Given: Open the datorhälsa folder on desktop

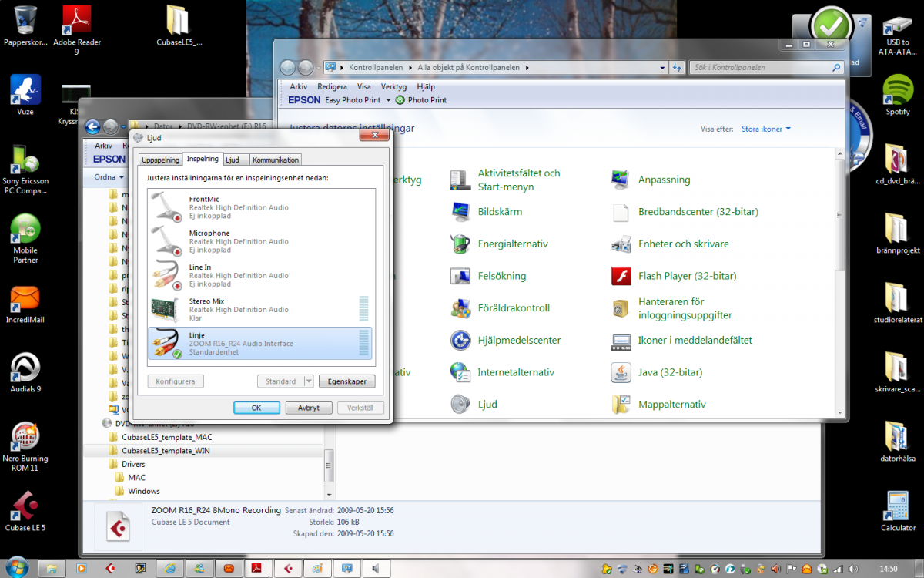Looking at the screenshot, I should (898, 443).
